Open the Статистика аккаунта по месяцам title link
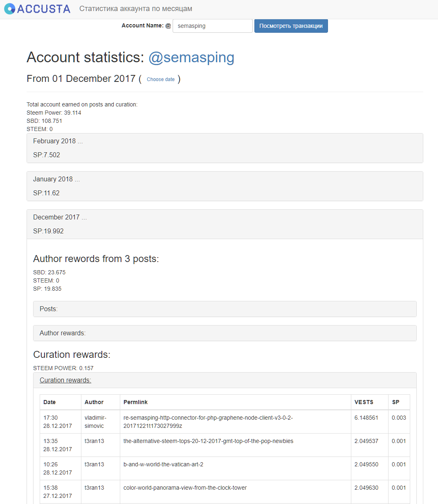438x504 pixels. [x=136, y=9]
